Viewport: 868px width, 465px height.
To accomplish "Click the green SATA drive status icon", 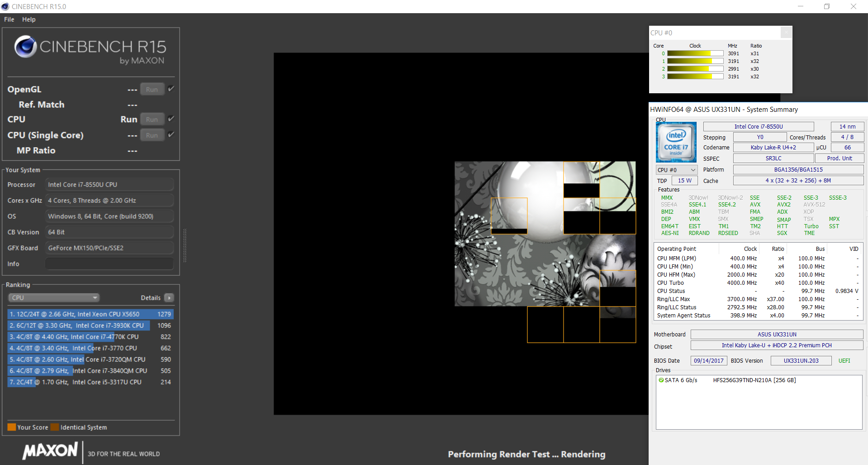I will pos(661,380).
